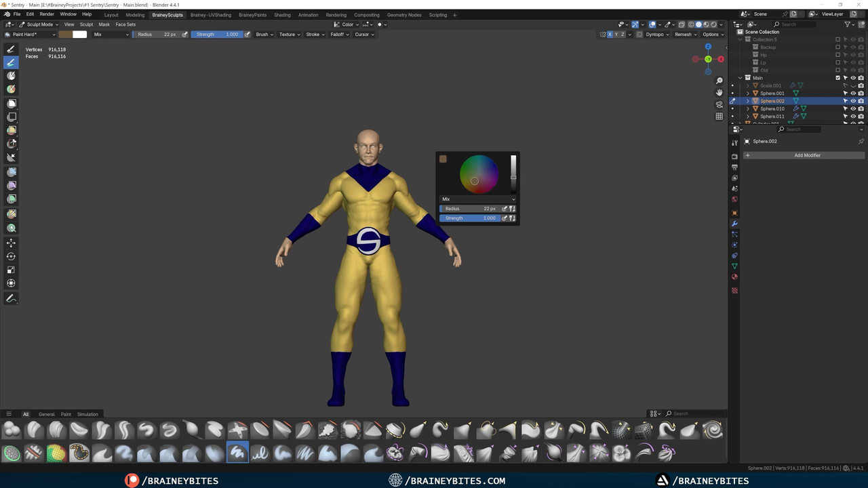
Task: Expand the Sphere.010 tree item
Action: [748, 108]
